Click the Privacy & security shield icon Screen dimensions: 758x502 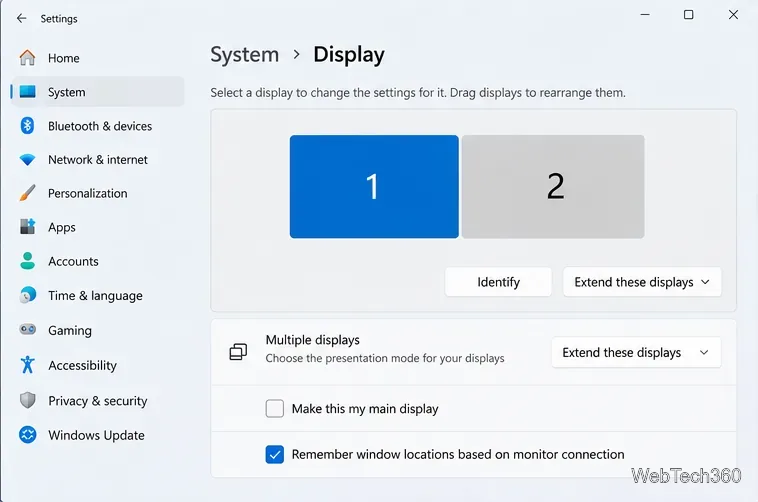click(28, 400)
